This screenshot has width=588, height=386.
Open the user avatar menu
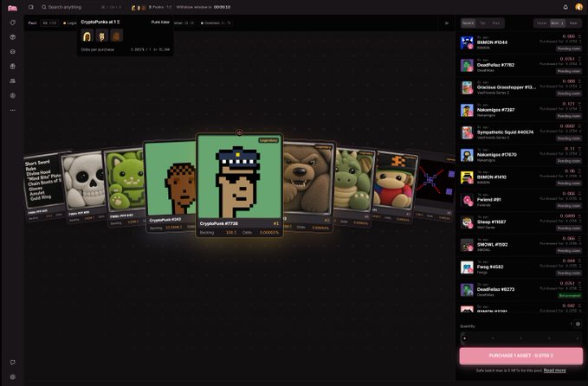click(578, 7)
